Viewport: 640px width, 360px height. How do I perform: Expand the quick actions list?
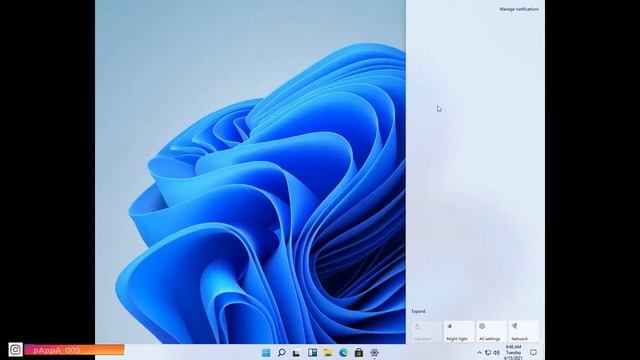tap(418, 311)
